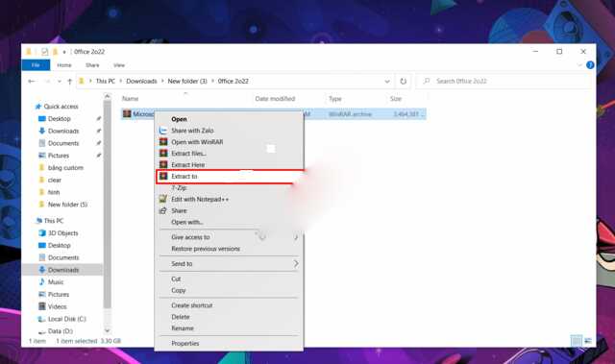The height and width of the screenshot is (364, 615).
Task: Click New folder (3) breadcrumb
Action: click(187, 81)
